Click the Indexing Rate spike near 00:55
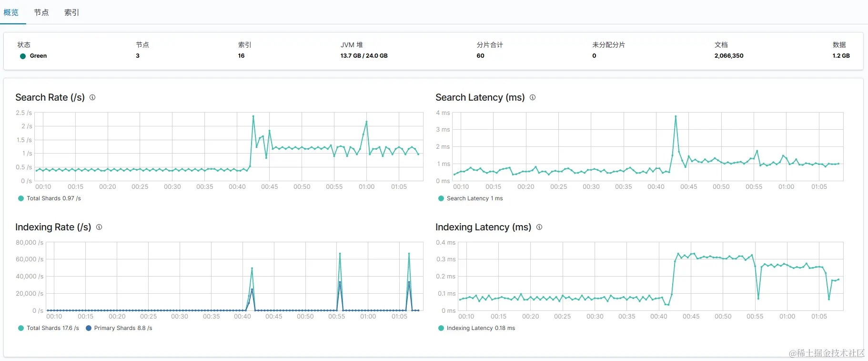868x361 pixels. (340, 254)
